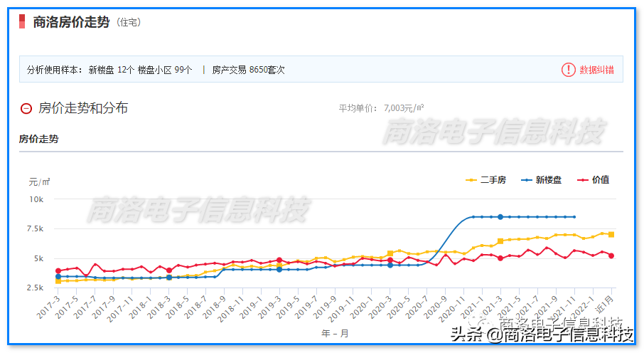Collapse the 房价走势和分布 section
The image size is (644, 353).
(x=26, y=109)
